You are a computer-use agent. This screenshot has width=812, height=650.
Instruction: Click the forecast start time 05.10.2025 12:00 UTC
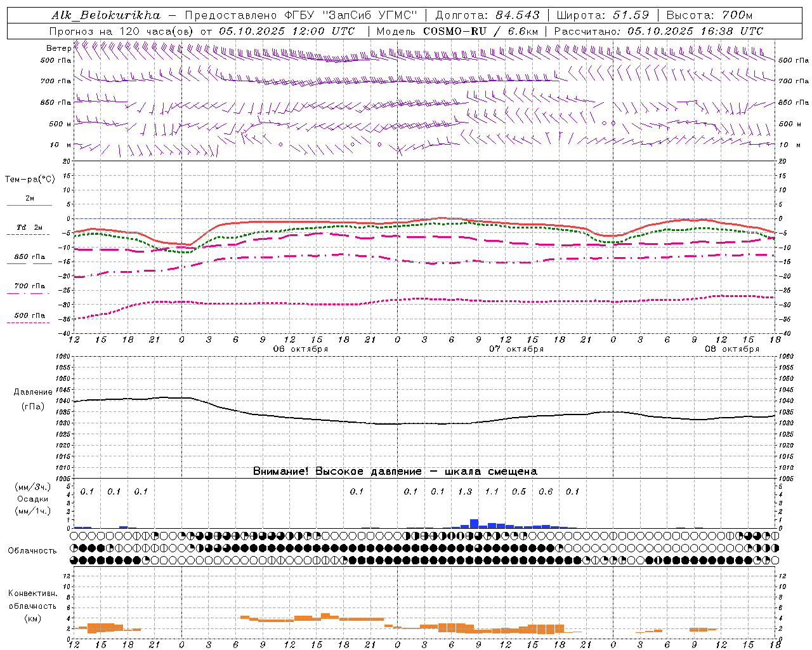point(287,31)
